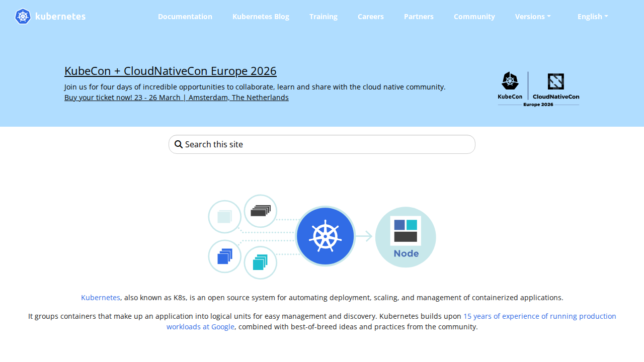Open KubeCon + CloudNativeCon Europe 2026 heading link
The image size is (644, 362).
[171, 71]
